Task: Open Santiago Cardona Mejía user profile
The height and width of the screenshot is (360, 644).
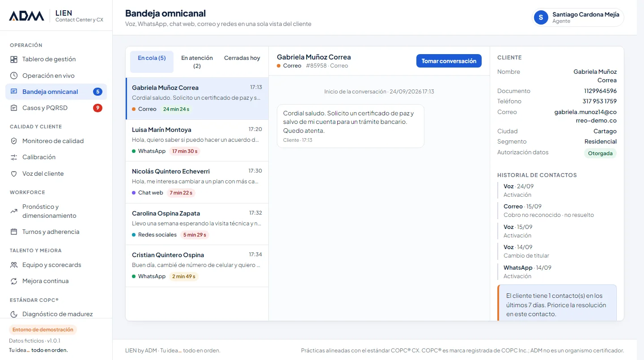Action: click(x=578, y=17)
